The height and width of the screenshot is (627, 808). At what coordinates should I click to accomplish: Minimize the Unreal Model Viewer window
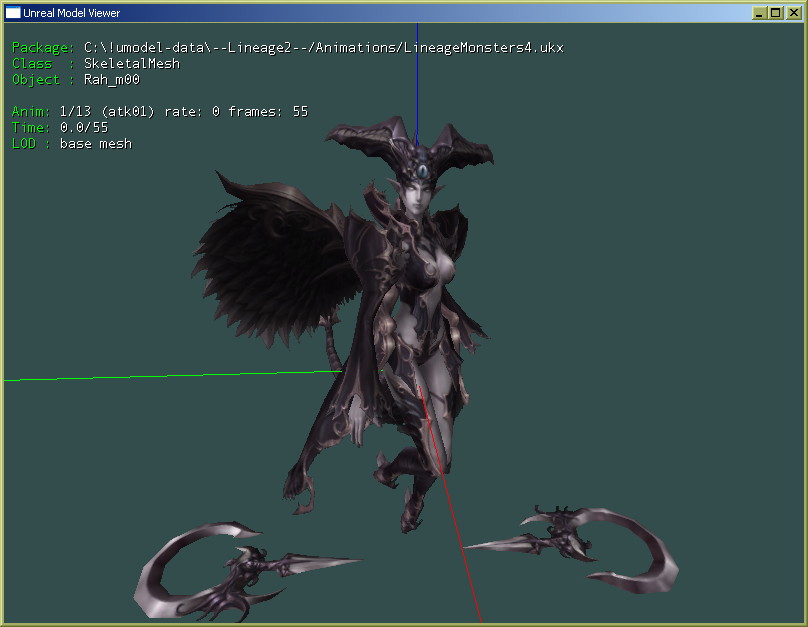pos(759,13)
